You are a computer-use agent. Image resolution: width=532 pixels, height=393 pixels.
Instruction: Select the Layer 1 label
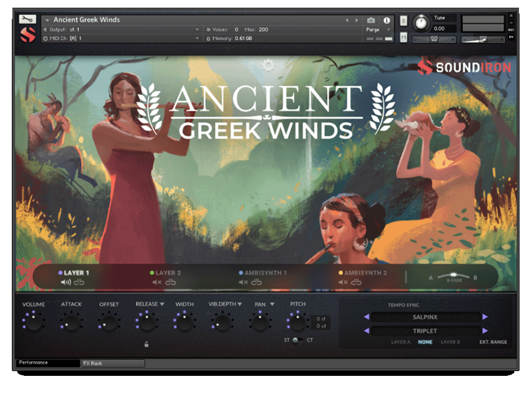pyautogui.click(x=76, y=273)
